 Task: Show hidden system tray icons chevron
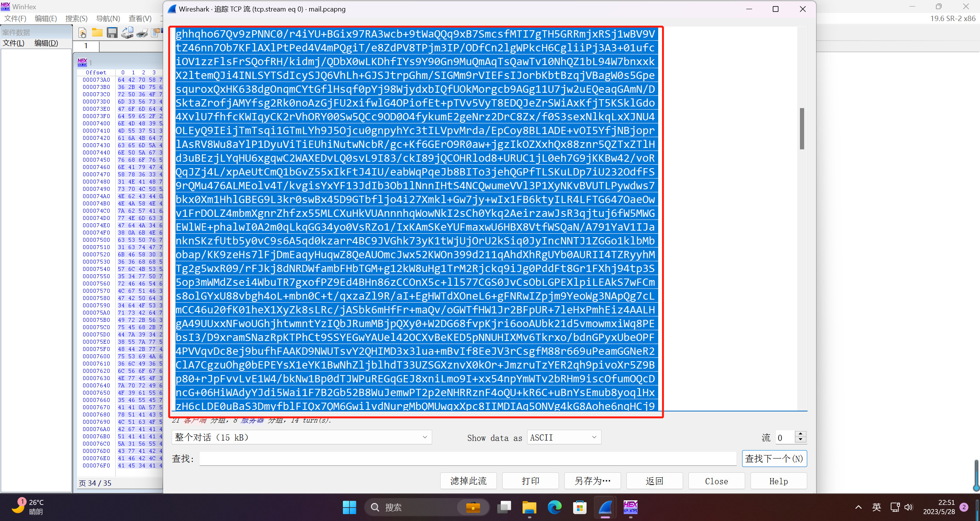[x=858, y=507]
